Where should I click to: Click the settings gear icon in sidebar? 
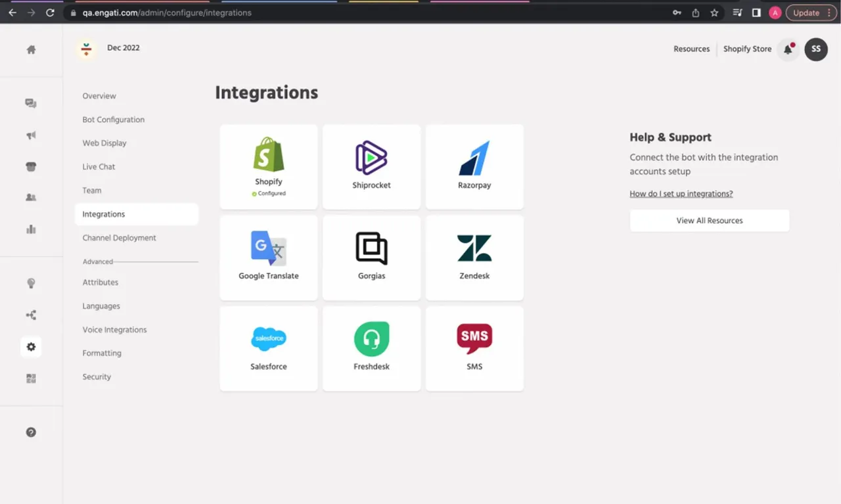[x=30, y=346]
